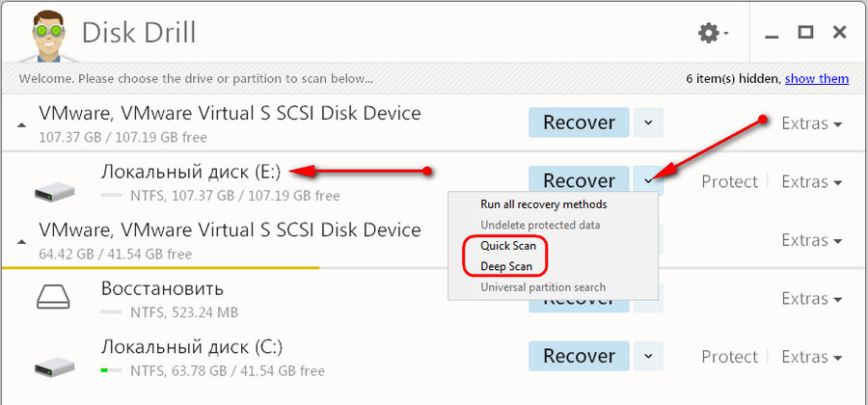This screenshot has height=405, width=868.
Task: Click Recover for Локальный диск (E:)
Action: [579, 180]
